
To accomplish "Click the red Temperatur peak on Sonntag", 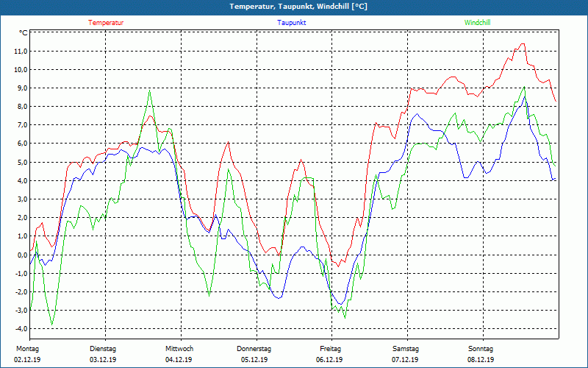I will (523, 44).
